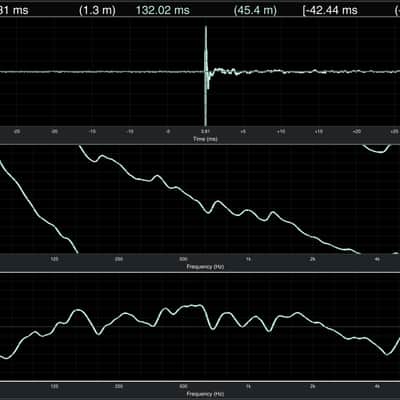Click the 2k tick on phase frequency axis
This screenshot has height=400, width=400.
tap(312, 259)
